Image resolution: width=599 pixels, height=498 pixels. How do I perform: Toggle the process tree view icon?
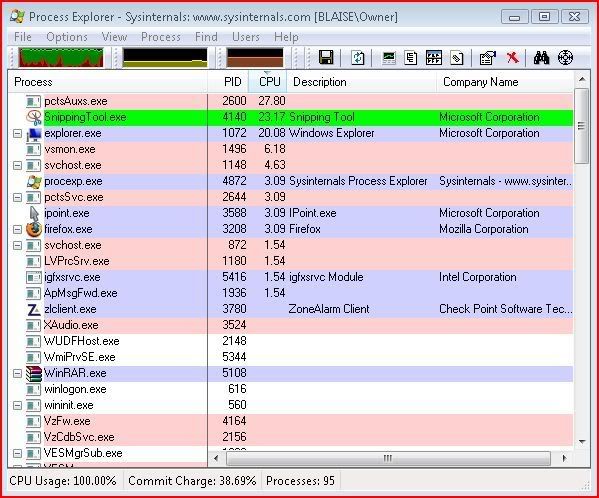[x=411, y=58]
